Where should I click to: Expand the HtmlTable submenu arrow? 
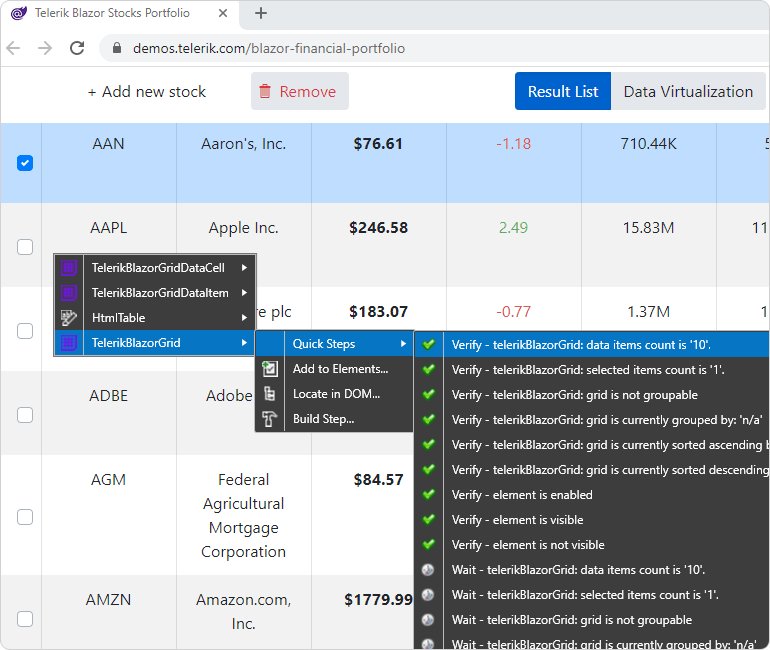(244, 318)
